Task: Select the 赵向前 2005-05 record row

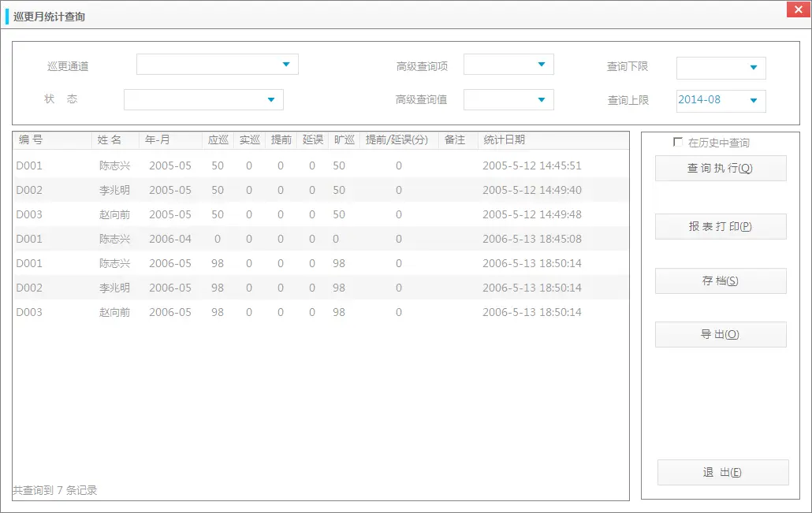Action: (x=237, y=214)
